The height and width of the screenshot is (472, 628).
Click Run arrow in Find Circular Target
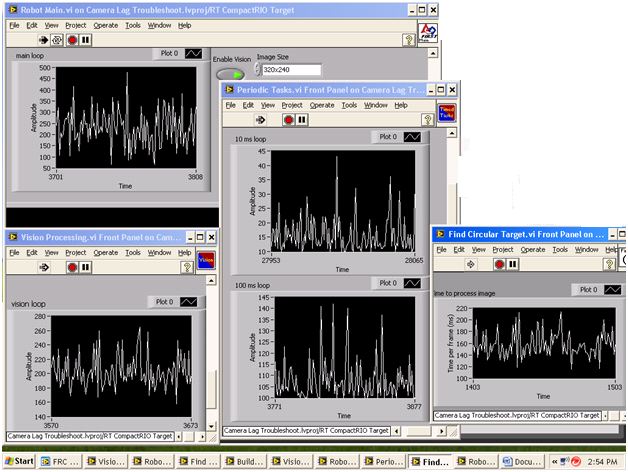pos(471,264)
